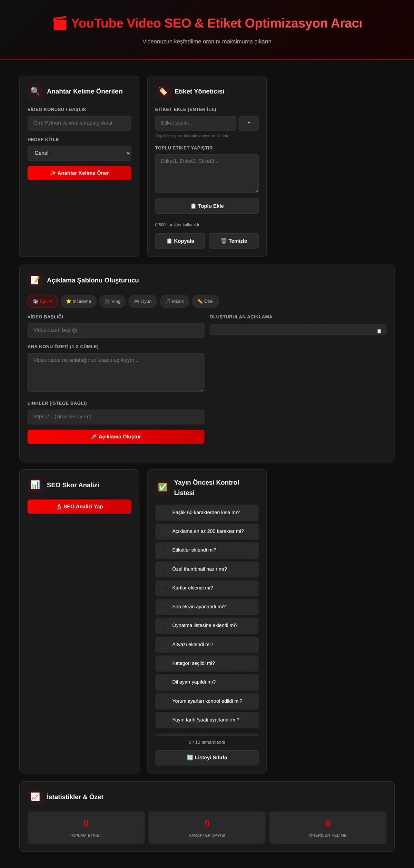Tick 'Yayın tarihi/saati ayarlandı mı?'
414x868 pixels.
click(165, 720)
